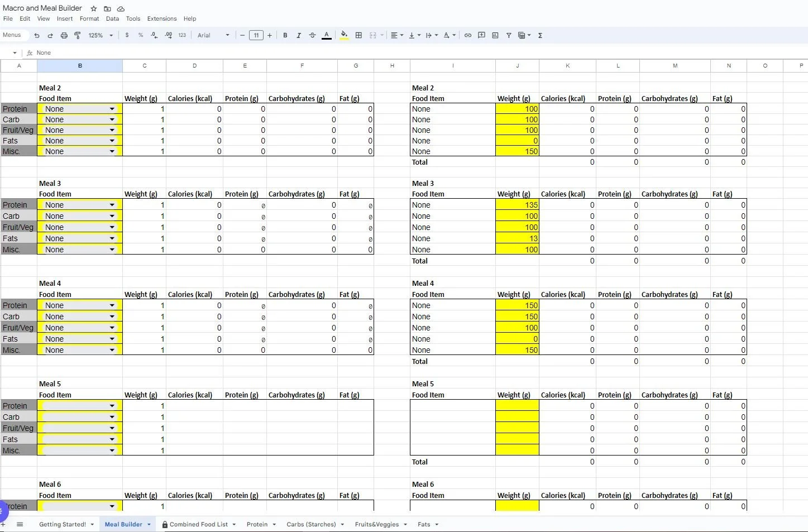Select column B header
808x532 pixels.
80,66
